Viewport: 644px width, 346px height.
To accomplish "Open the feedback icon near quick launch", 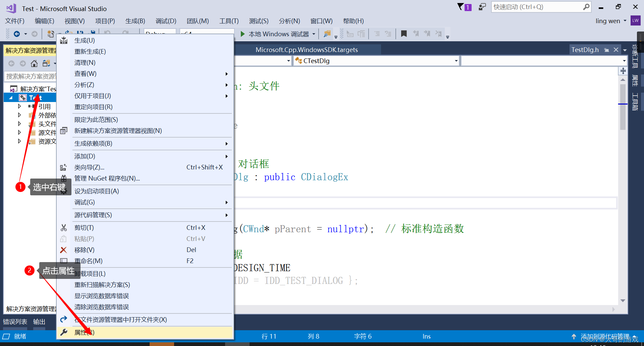I will (482, 7).
